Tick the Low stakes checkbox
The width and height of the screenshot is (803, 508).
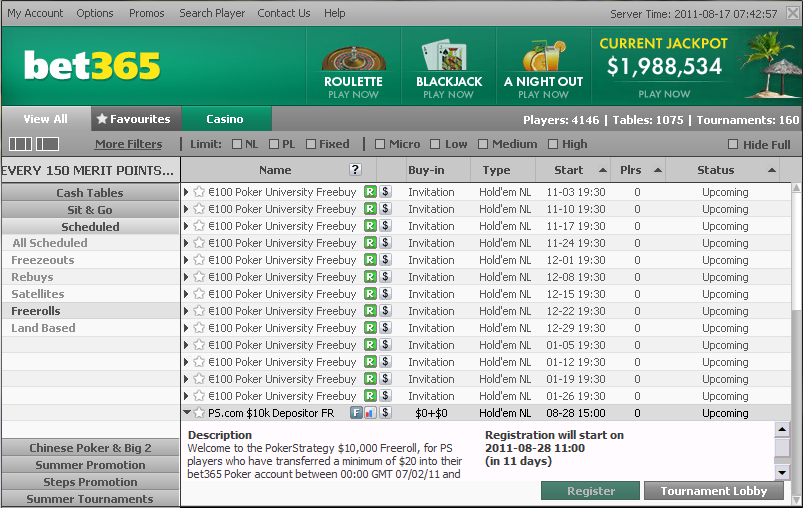pyautogui.click(x=435, y=144)
